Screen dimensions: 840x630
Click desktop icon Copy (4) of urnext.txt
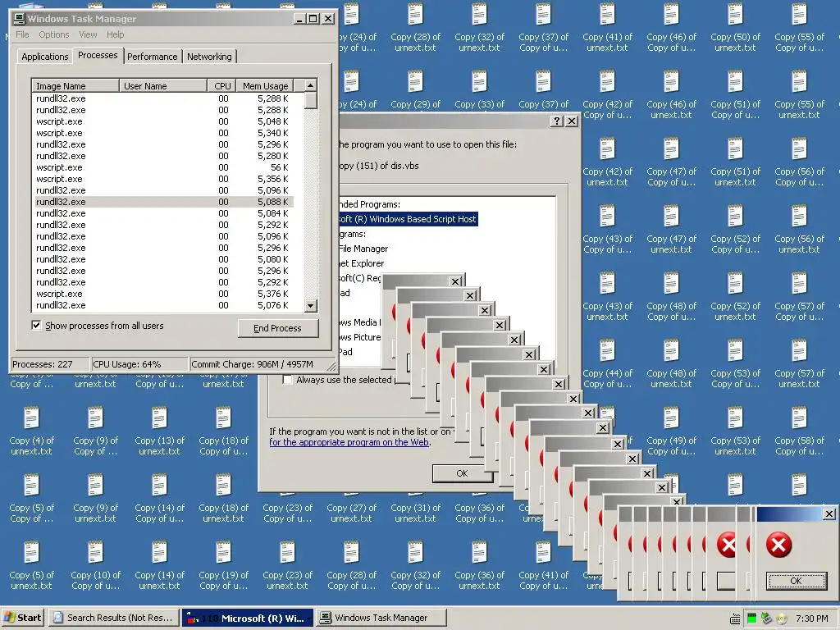point(32,430)
